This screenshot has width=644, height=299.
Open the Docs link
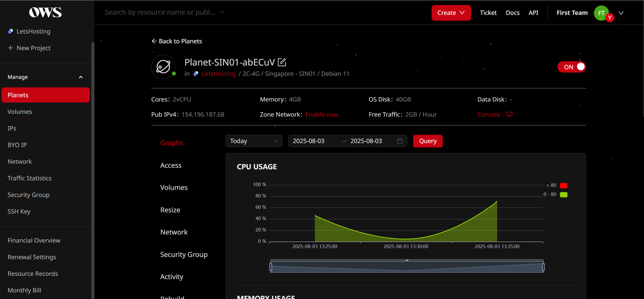click(x=513, y=13)
